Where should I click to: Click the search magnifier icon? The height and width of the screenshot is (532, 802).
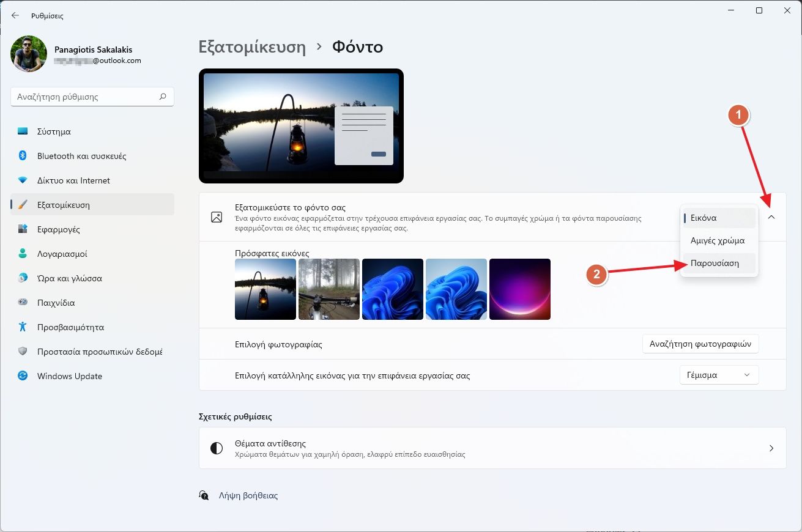coord(163,97)
